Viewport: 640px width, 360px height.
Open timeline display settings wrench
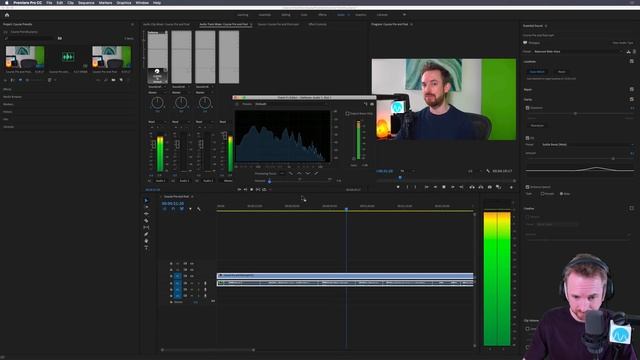[x=199, y=209]
